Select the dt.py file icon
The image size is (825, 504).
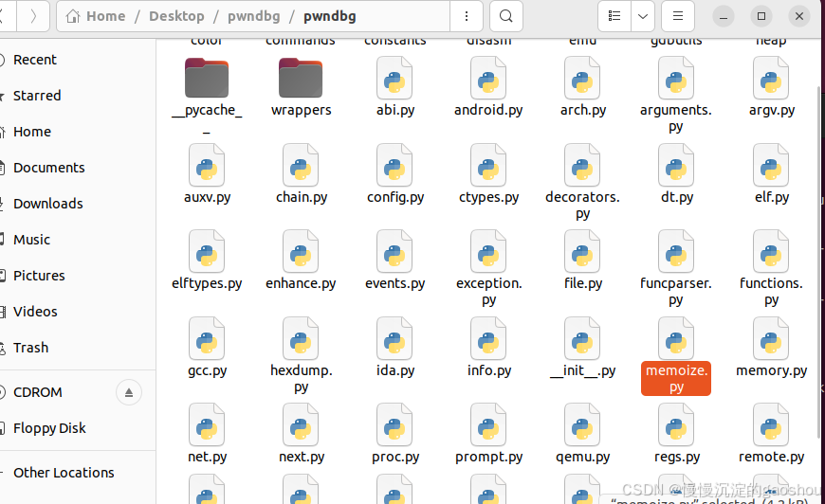[676, 165]
